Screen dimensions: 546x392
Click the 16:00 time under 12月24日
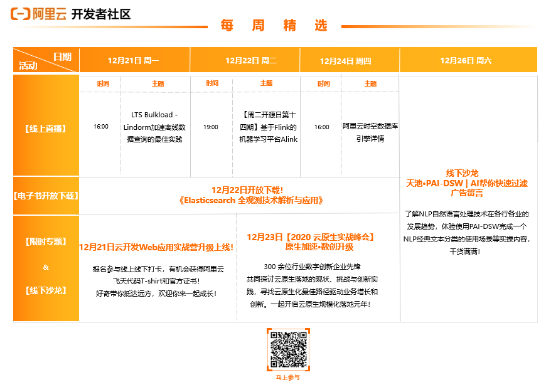(x=322, y=127)
